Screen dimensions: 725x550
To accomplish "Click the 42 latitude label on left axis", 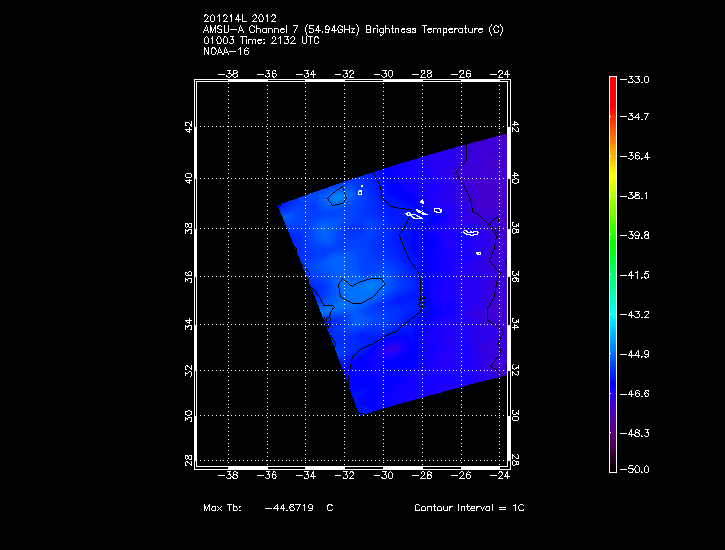I will point(187,127).
